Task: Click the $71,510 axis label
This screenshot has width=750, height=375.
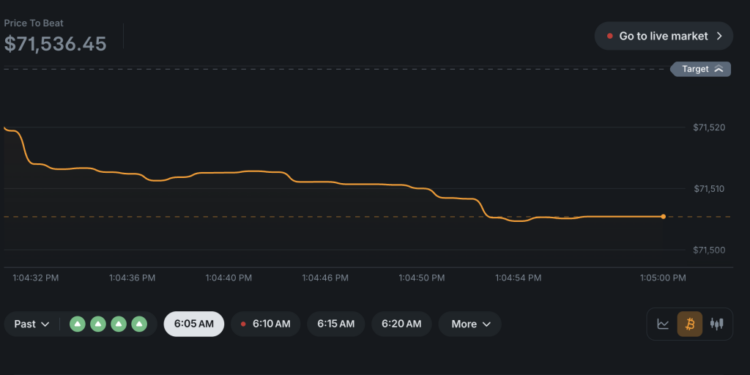Action: coord(709,188)
